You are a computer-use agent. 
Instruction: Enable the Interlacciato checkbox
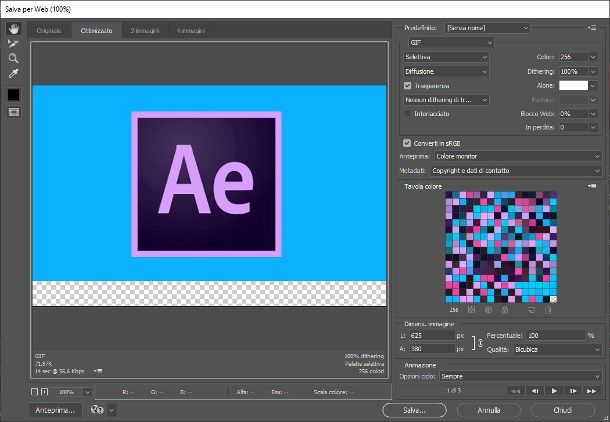[407, 114]
